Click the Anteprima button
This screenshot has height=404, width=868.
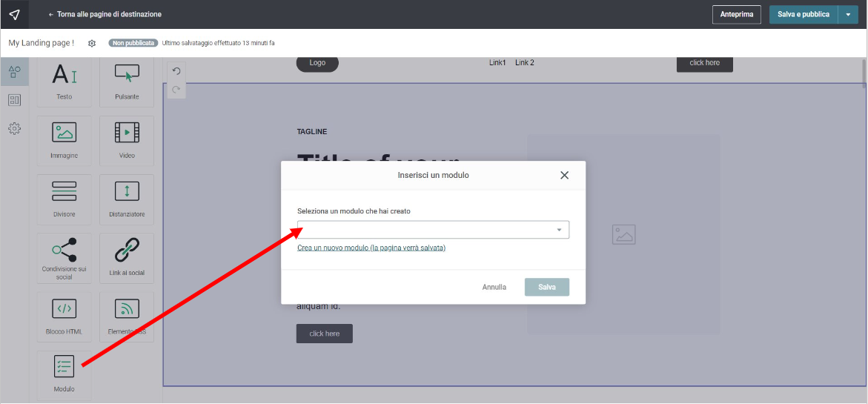point(737,14)
